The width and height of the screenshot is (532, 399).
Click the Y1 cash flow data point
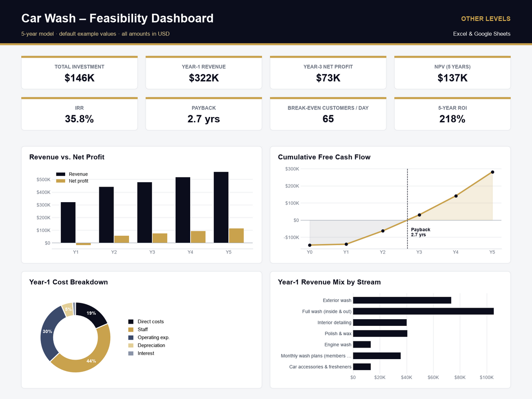(346, 244)
